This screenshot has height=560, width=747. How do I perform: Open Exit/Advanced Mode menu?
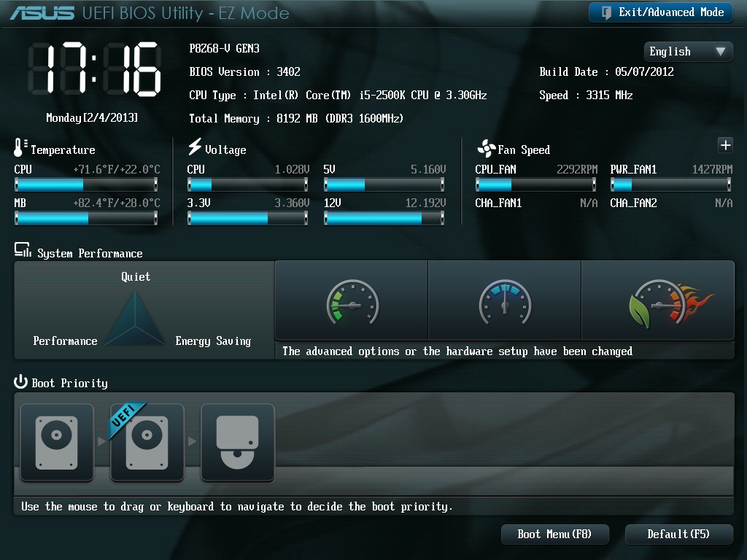(661, 12)
